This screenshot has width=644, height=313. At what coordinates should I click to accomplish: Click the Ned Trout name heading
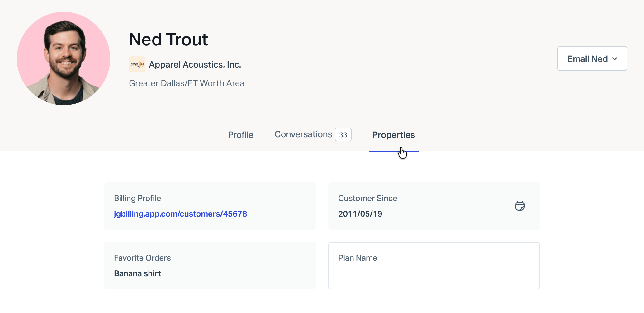pyautogui.click(x=168, y=40)
